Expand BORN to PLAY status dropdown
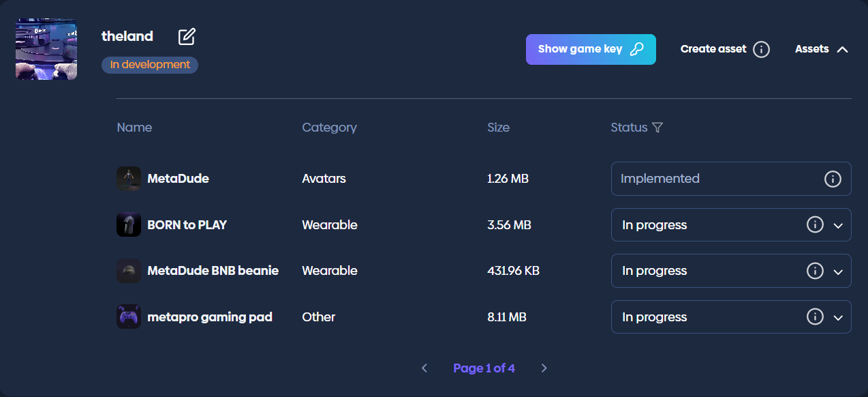868x397 pixels. pyautogui.click(x=839, y=226)
